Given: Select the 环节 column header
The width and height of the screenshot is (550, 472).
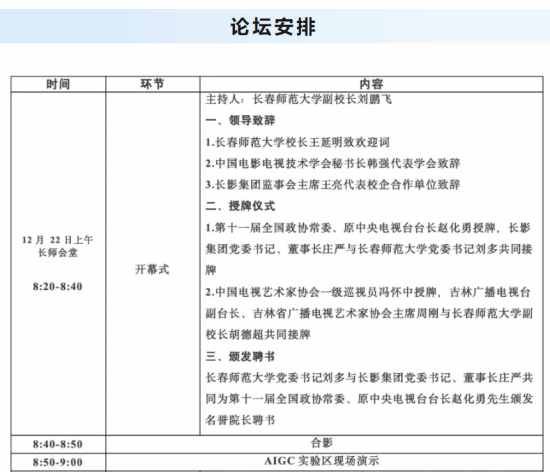Looking at the screenshot, I should click(x=153, y=84).
